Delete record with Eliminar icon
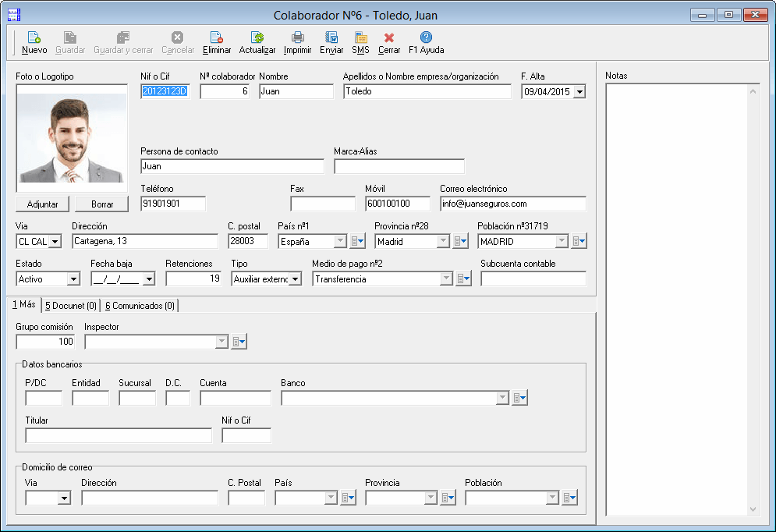This screenshot has height=532, width=776. [x=217, y=37]
